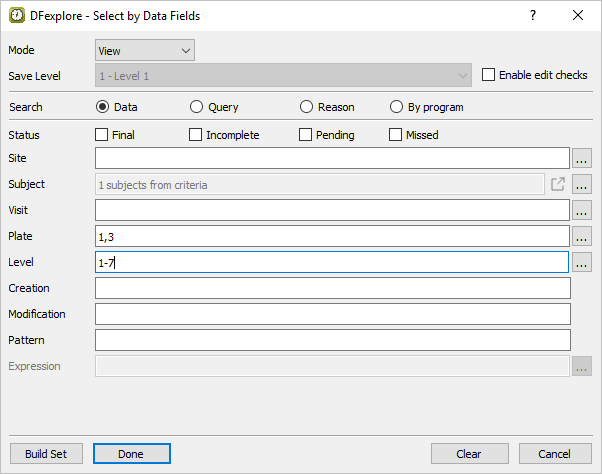Open the Mode dropdown set to View
This screenshot has width=602, height=474.
coord(144,50)
